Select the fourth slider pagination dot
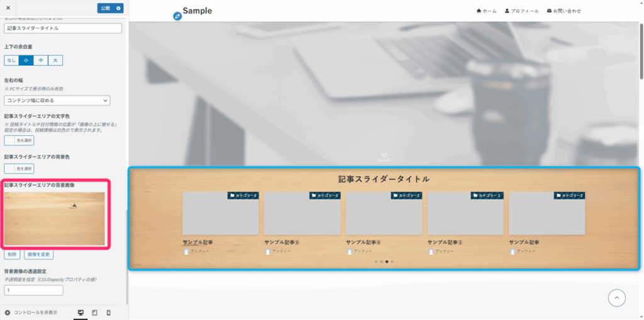This screenshot has width=644, height=320. pyautogui.click(x=392, y=262)
